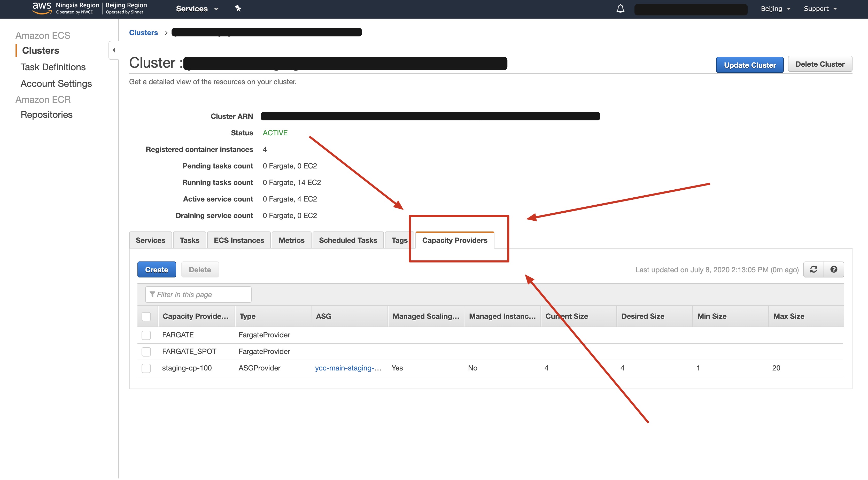868x480 pixels.
Task: Open the Metrics tab
Action: [291, 240]
